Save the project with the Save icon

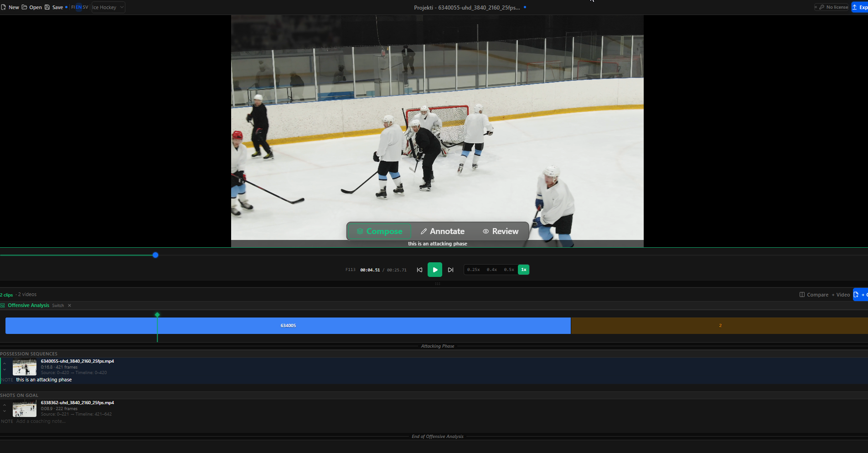pyautogui.click(x=47, y=7)
